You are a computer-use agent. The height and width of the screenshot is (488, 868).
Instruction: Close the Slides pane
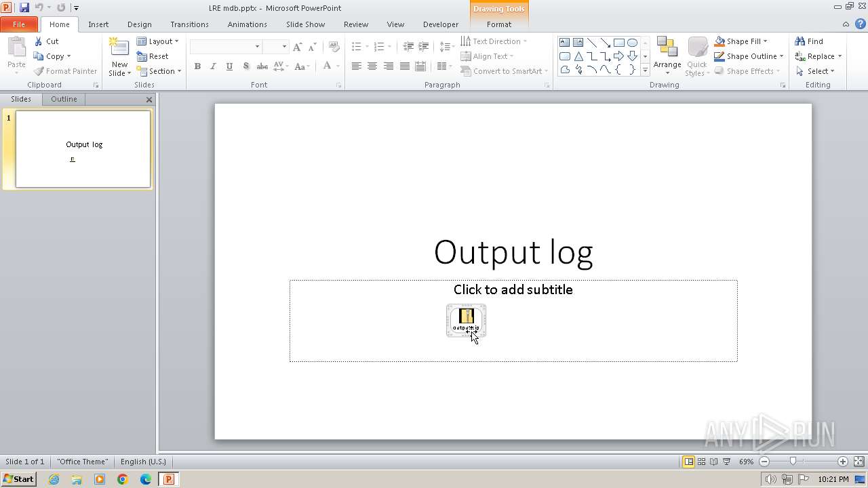149,100
